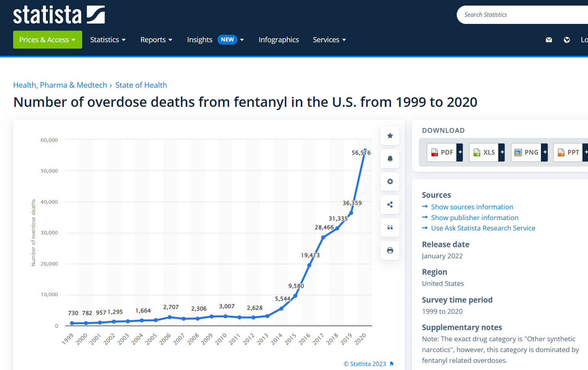The height and width of the screenshot is (370, 588).
Task: Open the Statistics menu dropdown
Action: pos(108,40)
